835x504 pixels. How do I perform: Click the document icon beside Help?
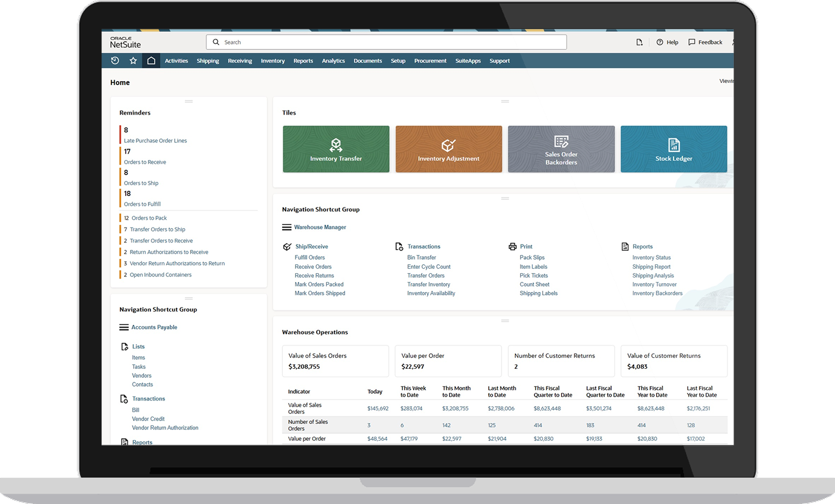click(640, 42)
